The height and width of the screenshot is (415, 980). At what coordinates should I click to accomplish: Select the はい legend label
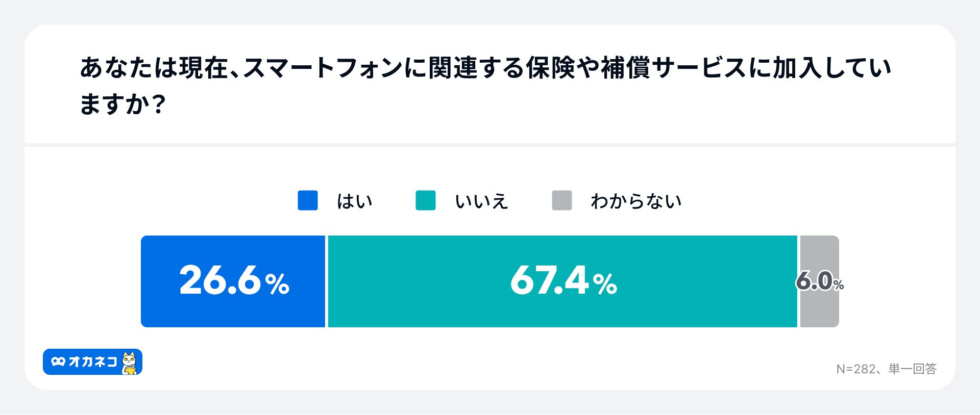pyautogui.click(x=354, y=201)
